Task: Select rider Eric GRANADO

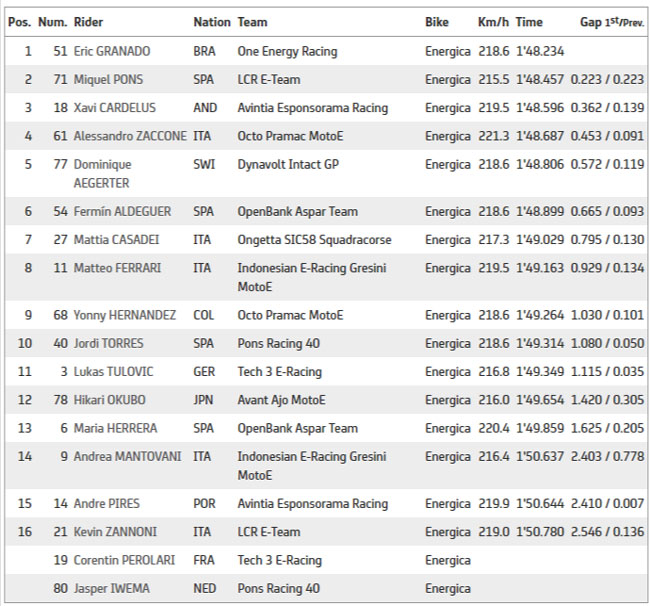Action: [x=112, y=51]
